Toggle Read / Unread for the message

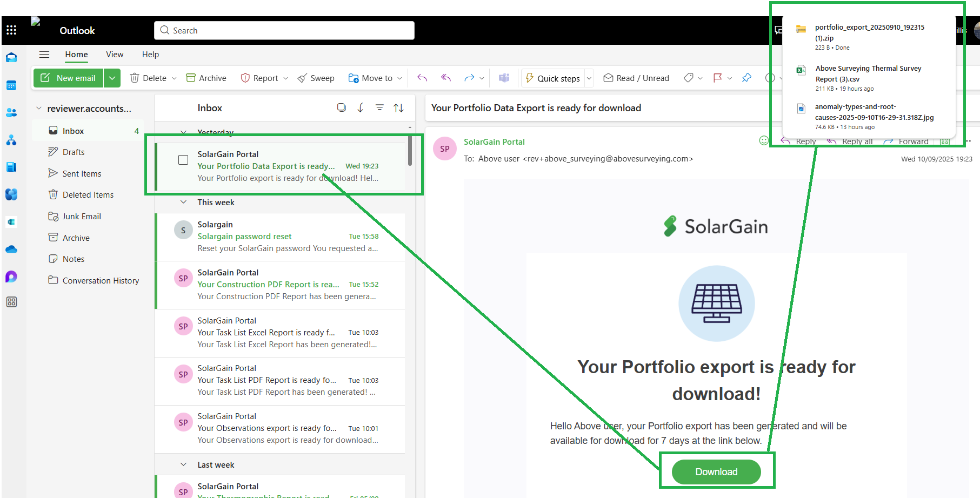pos(636,78)
